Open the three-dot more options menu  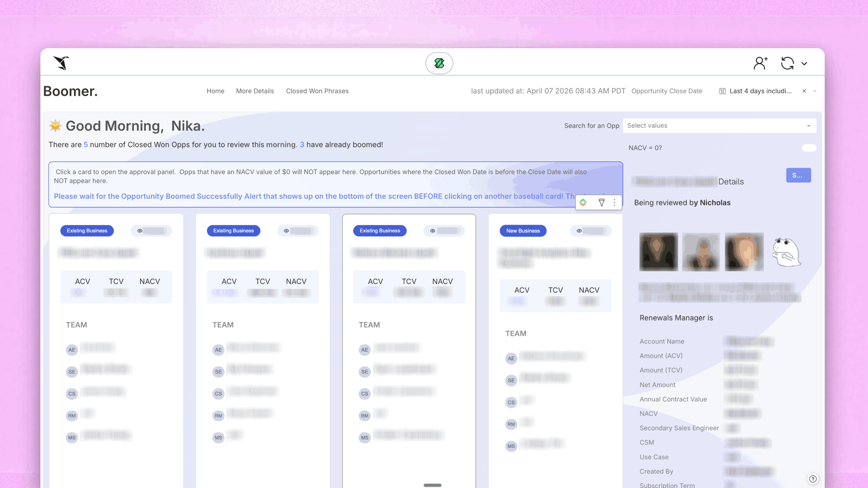pyautogui.click(x=614, y=202)
